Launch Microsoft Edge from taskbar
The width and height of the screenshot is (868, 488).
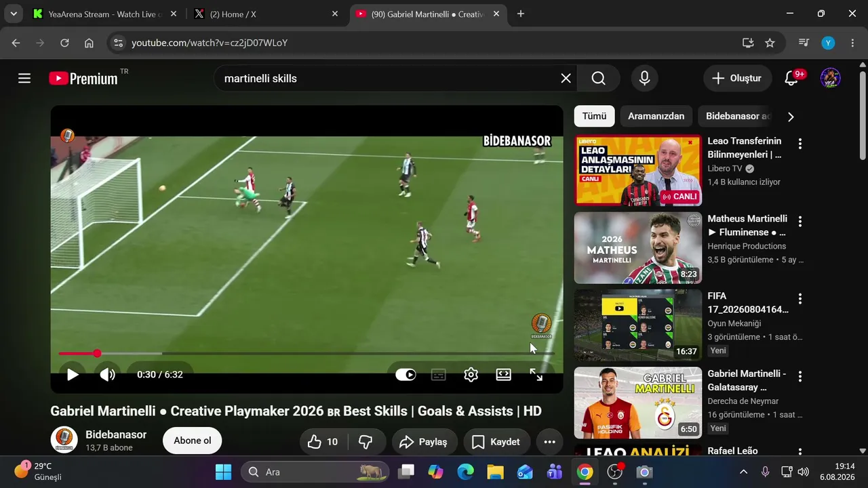click(x=465, y=472)
